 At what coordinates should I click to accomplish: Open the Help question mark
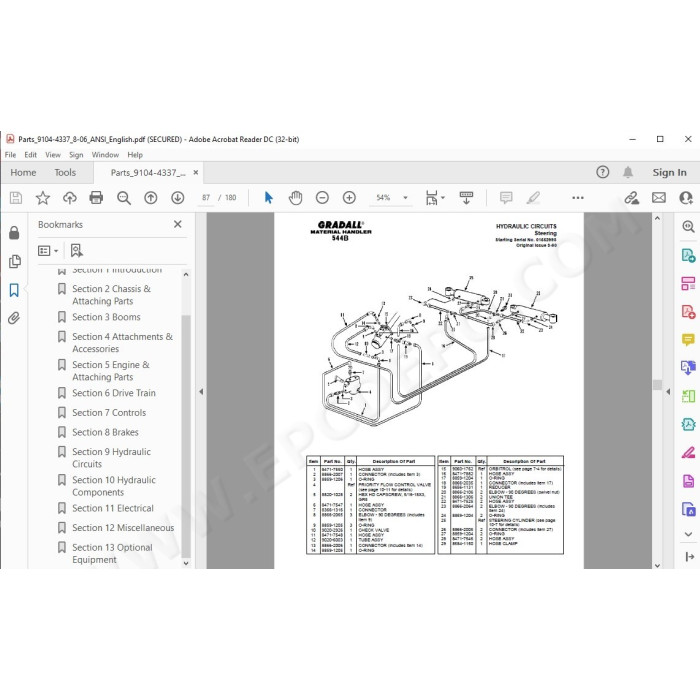[x=602, y=172]
